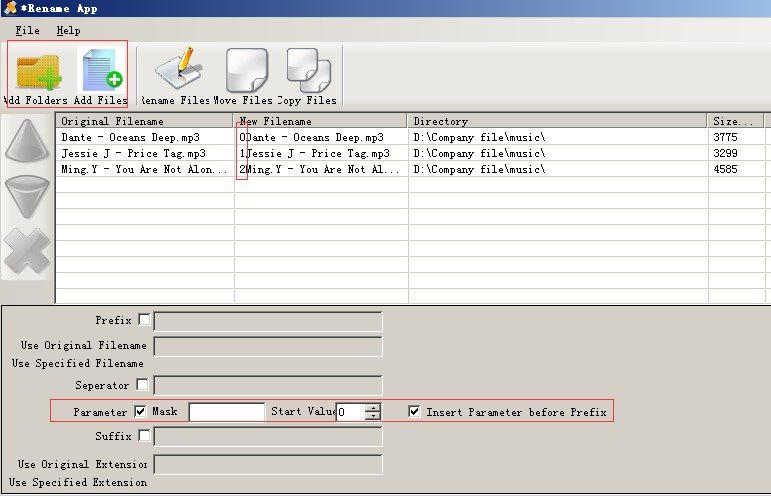Click the Move Files toolbar icon
The image size is (771, 496).
(246, 70)
